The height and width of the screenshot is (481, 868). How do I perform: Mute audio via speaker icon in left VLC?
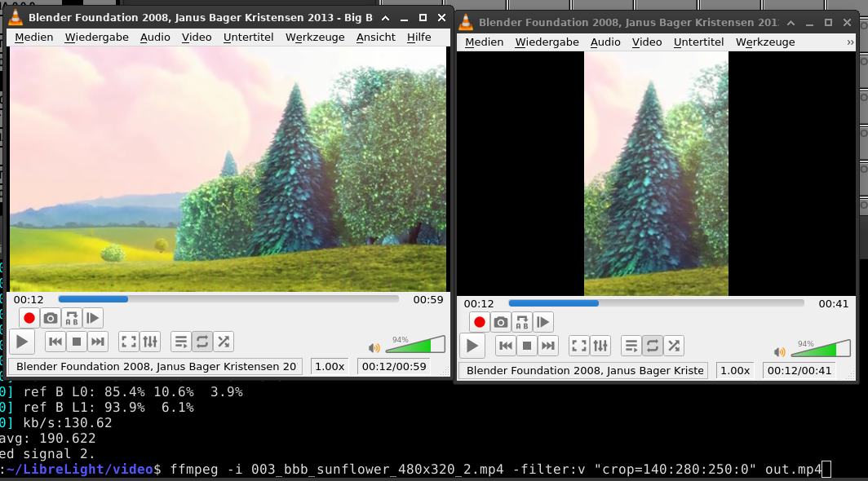tap(374, 348)
